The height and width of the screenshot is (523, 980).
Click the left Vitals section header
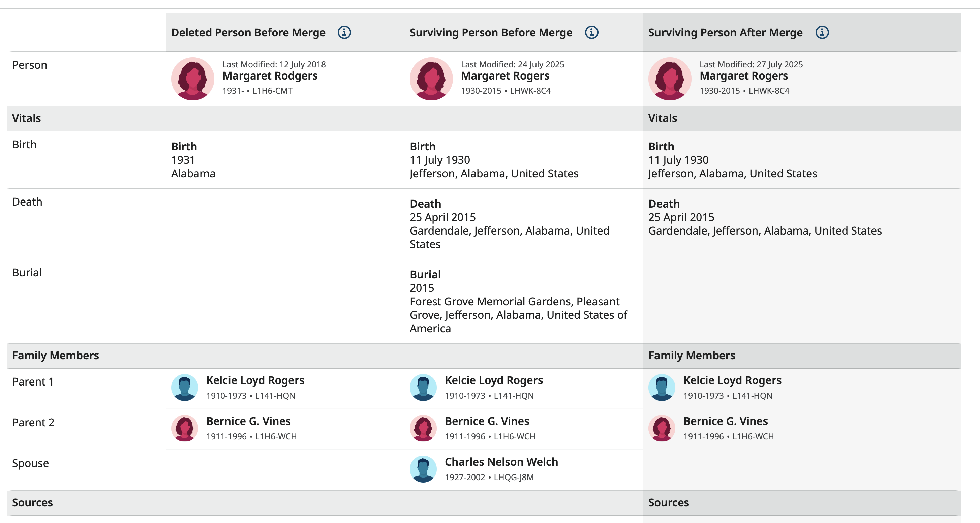point(26,118)
